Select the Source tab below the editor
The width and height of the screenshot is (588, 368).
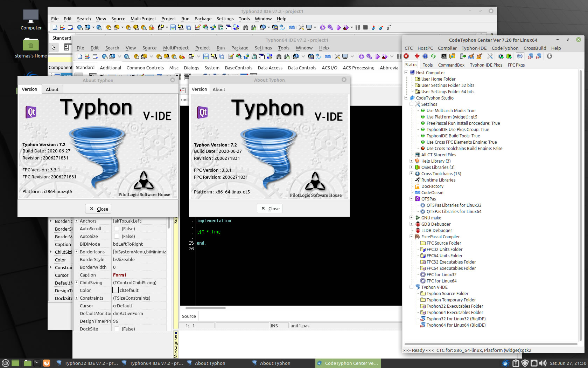(189, 316)
